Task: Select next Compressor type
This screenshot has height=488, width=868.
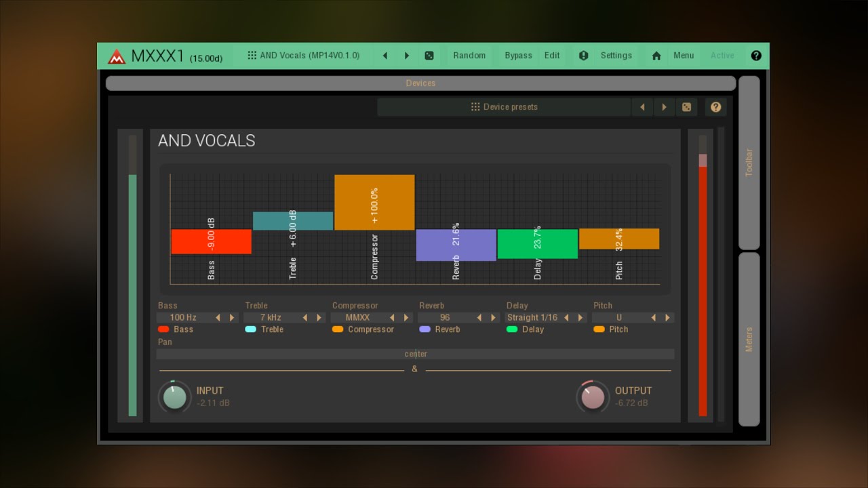Action: tap(406, 317)
